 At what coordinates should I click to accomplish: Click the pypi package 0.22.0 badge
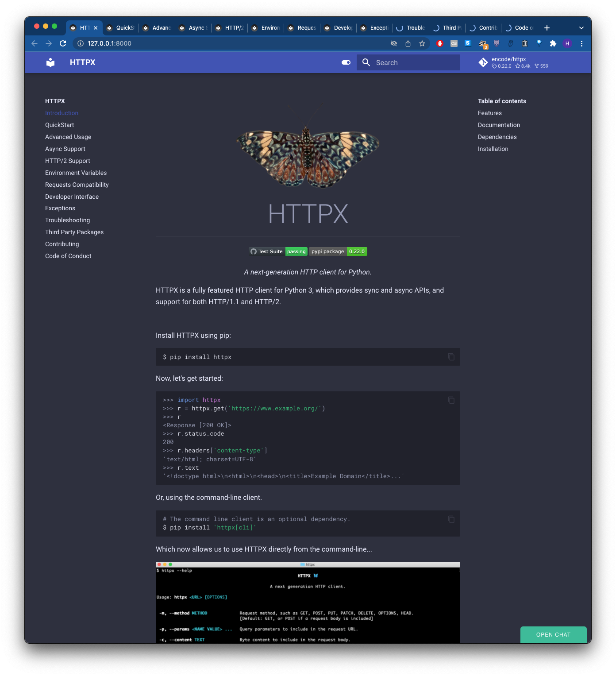338,251
